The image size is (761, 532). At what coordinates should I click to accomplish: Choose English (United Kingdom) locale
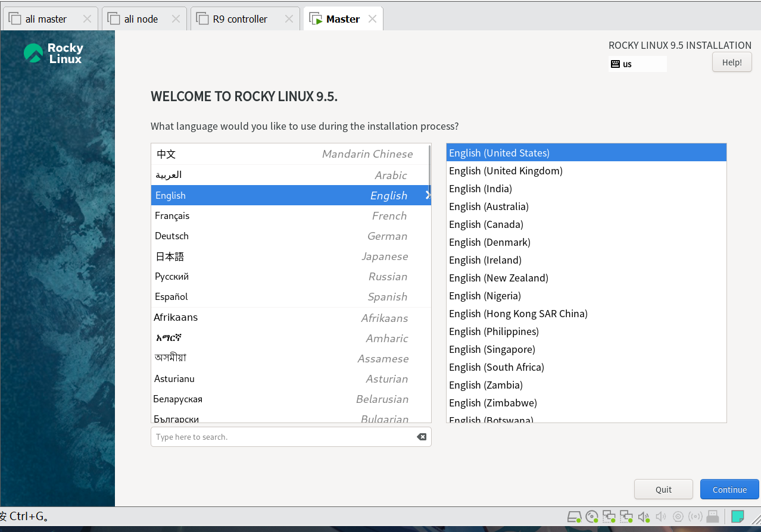587,171
